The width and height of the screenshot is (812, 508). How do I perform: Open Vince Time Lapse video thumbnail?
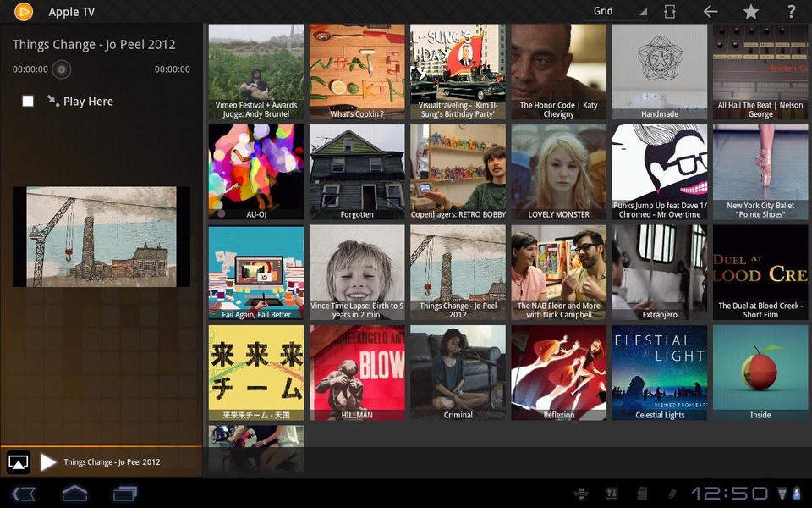click(x=357, y=273)
